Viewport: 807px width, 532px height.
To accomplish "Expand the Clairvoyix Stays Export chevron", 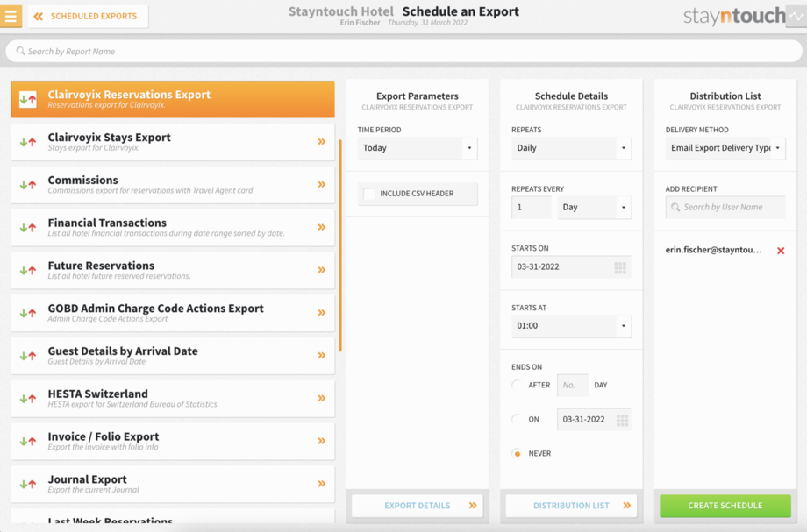I will (x=322, y=141).
